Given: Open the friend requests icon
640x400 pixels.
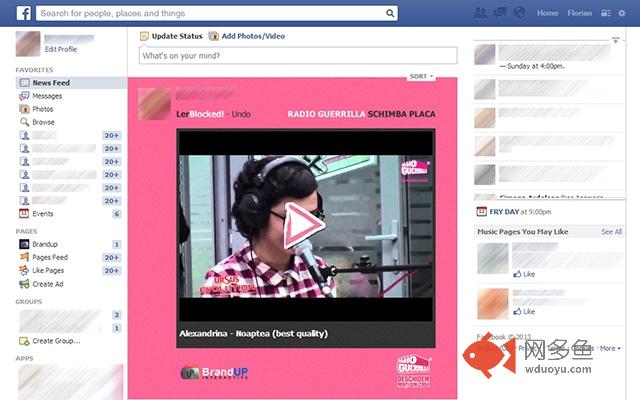Looking at the screenshot, I should tap(480, 13).
